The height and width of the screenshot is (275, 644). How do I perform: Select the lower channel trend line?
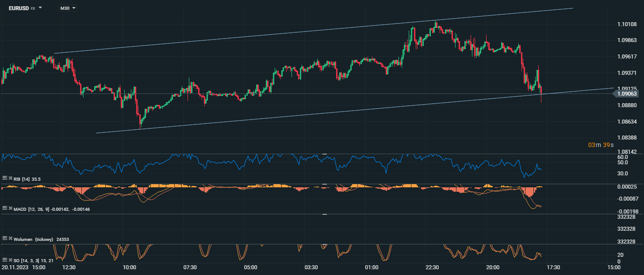[355, 110]
